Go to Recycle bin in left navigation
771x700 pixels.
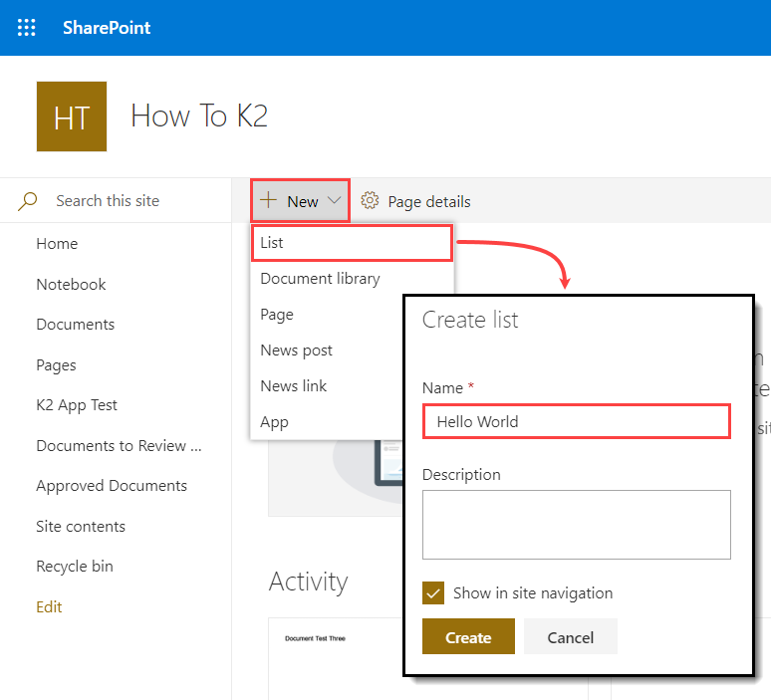[x=75, y=567]
